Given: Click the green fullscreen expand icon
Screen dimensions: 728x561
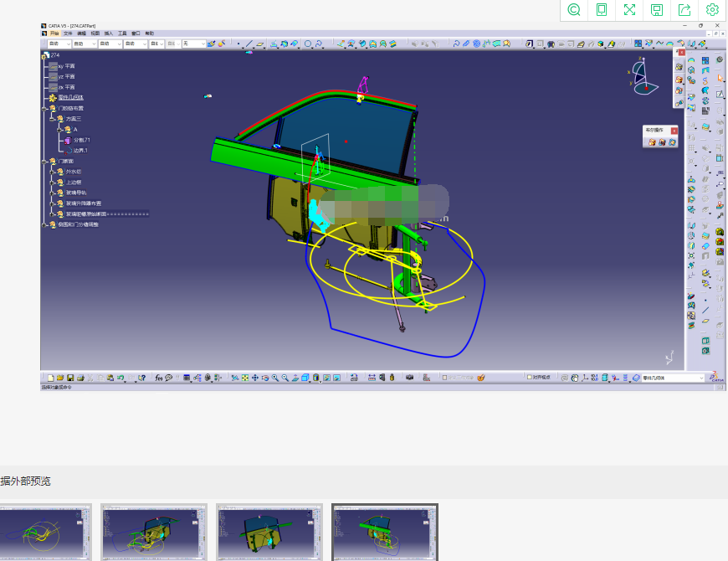Looking at the screenshot, I should (629, 10).
